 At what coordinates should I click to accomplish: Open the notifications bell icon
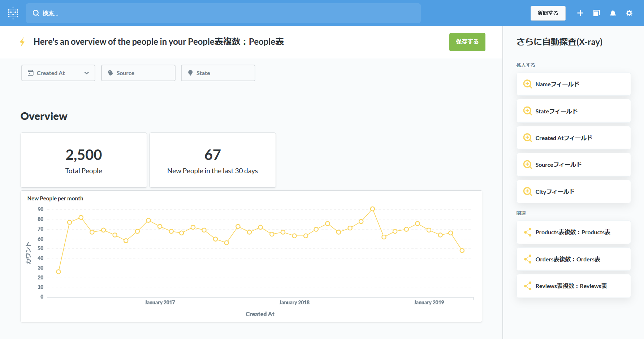[613, 13]
